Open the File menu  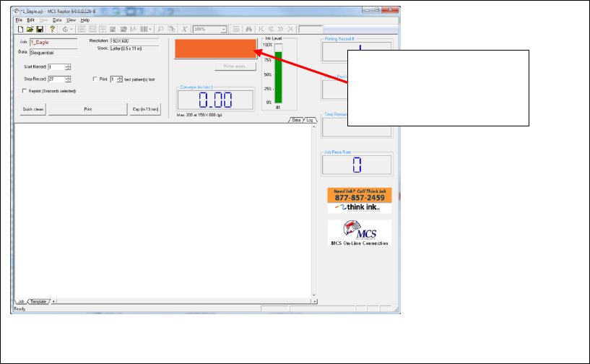tap(19, 20)
